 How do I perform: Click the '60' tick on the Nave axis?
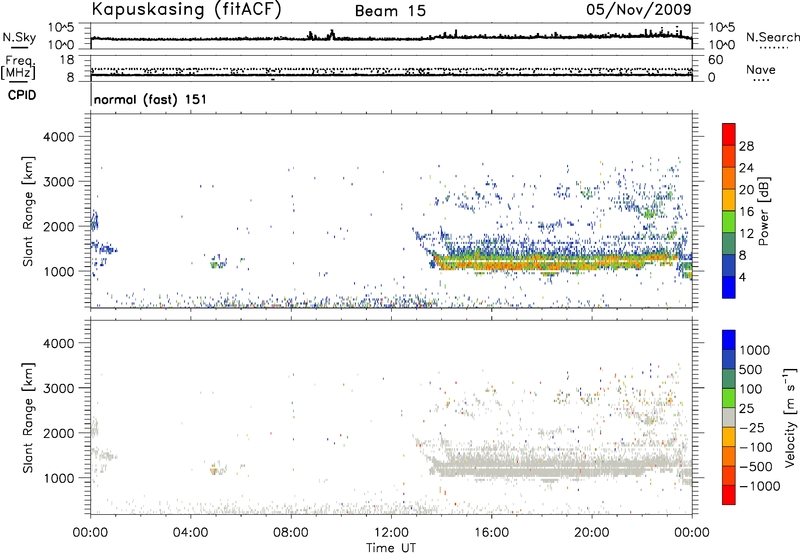[x=715, y=60]
